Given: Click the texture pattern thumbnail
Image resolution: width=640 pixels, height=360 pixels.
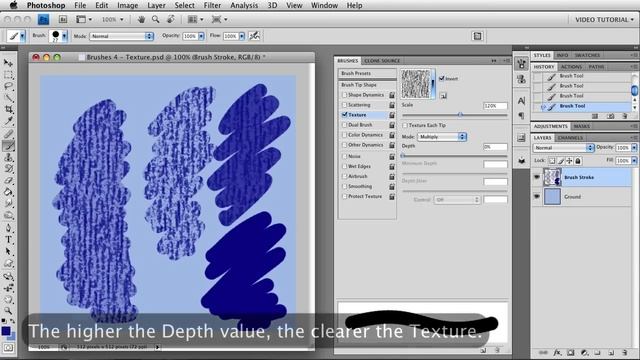Looking at the screenshot, I should 416,84.
